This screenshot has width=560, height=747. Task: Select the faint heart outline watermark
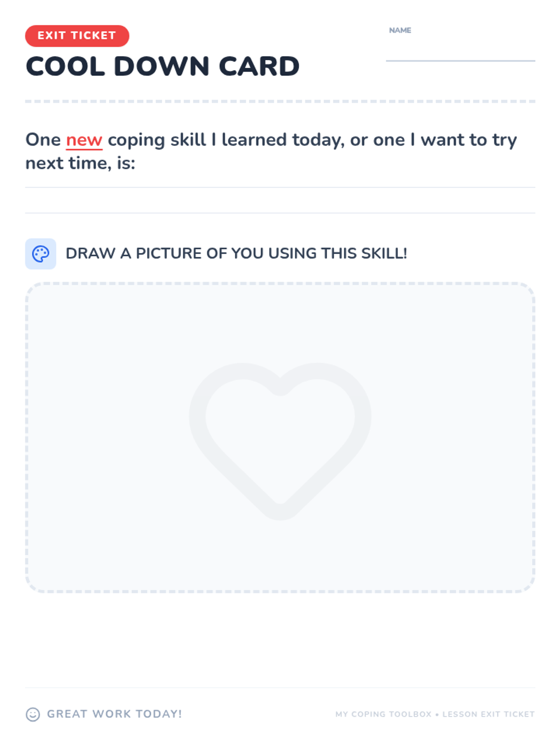tap(280, 441)
